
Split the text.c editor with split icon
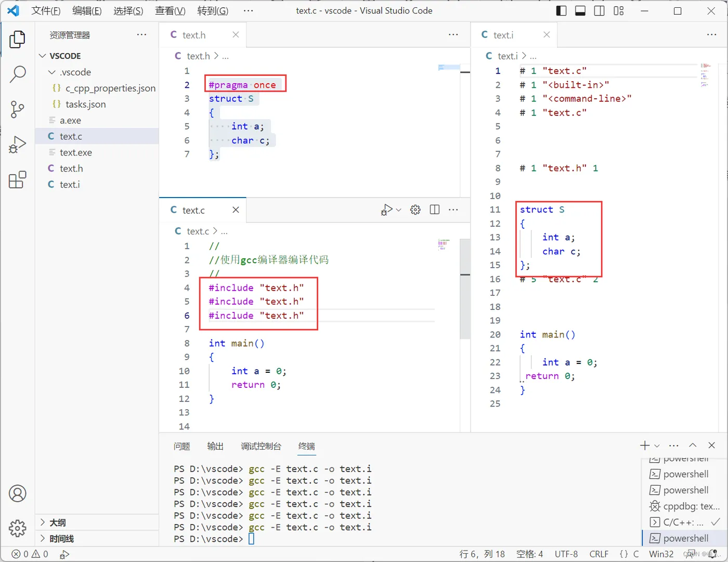435,210
